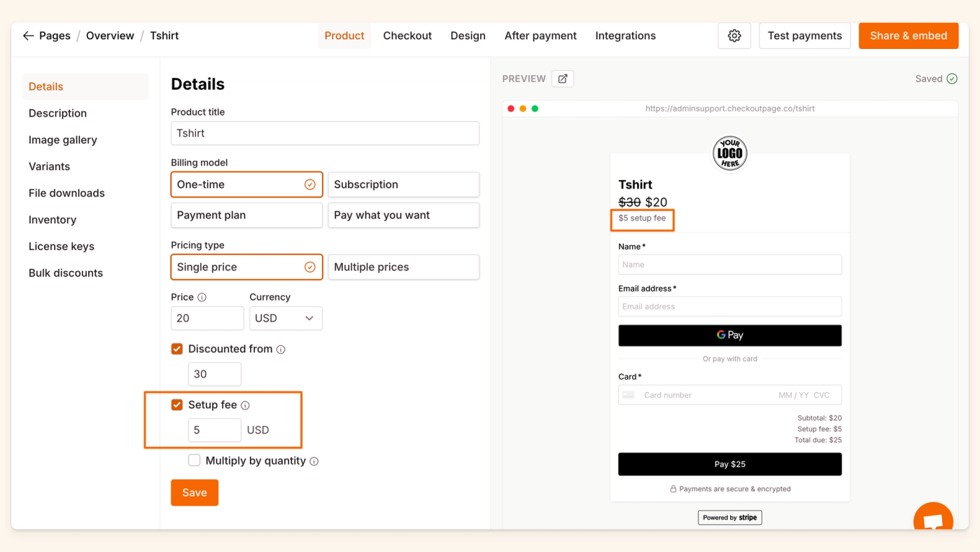The width and height of the screenshot is (980, 552).
Task: Click the orange Save button
Action: (195, 492)
